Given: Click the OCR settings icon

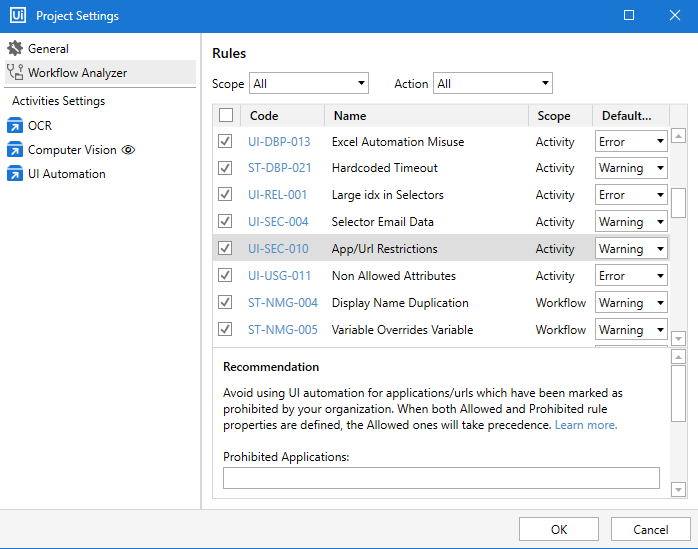Looking at the screenshot, I should coord(15,125).
